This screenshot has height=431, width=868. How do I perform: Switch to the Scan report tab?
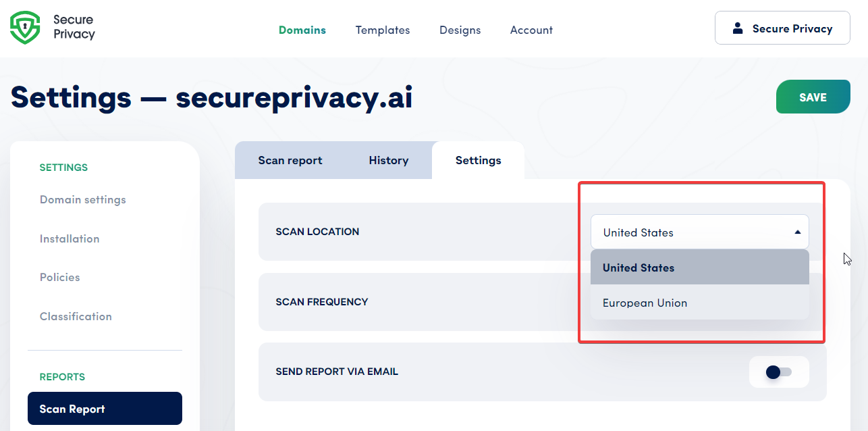point(289,160)
